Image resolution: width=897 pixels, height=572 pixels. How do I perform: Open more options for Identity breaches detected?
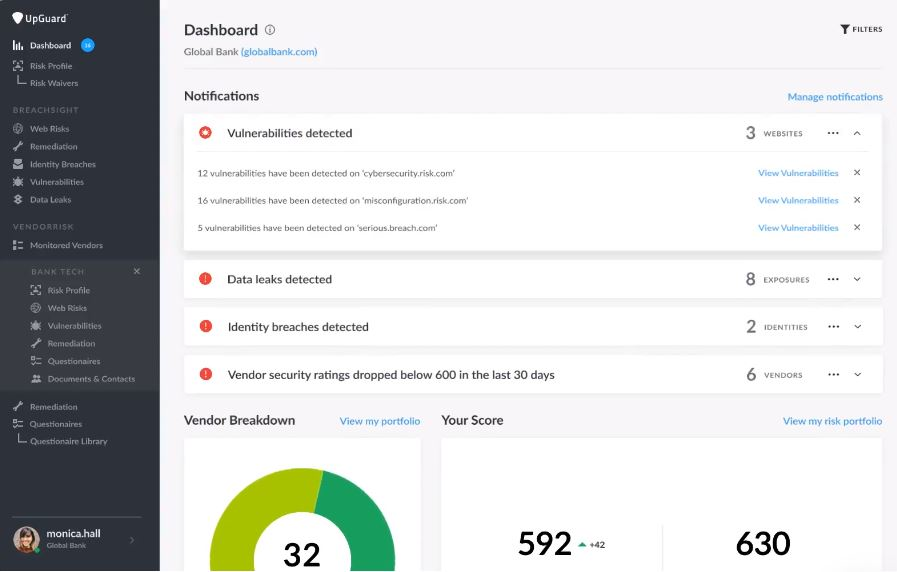click(x=834, y=327)
